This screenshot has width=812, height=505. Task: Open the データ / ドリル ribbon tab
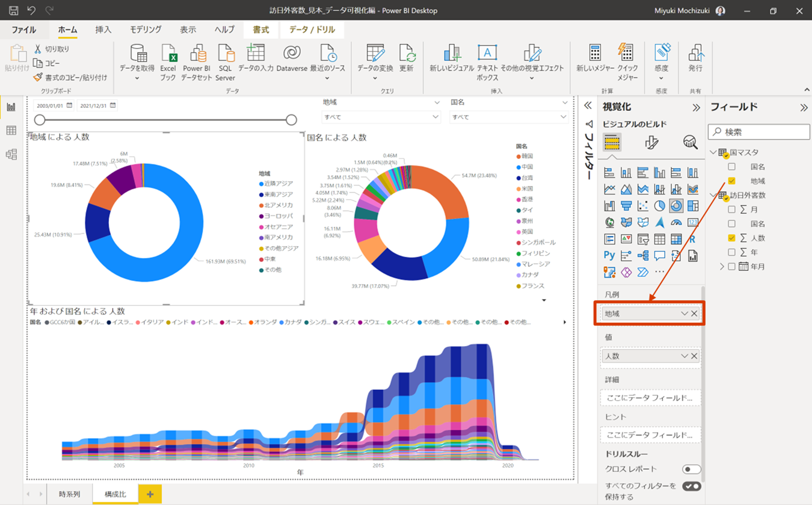[312, 29]
